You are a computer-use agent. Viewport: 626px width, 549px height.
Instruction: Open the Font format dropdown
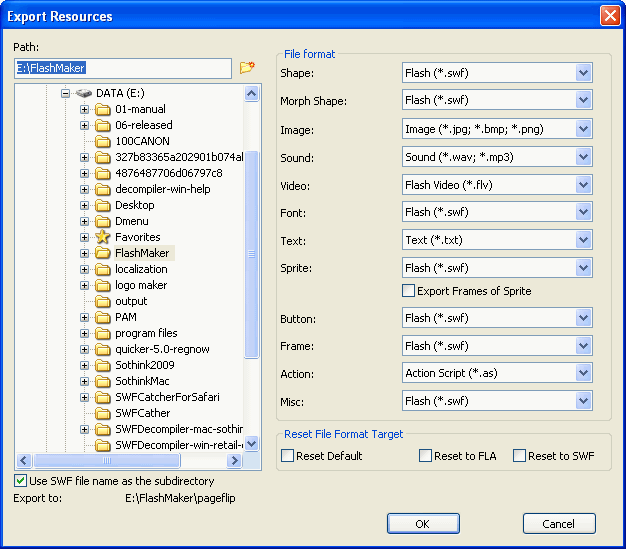(x=583, y=212)
